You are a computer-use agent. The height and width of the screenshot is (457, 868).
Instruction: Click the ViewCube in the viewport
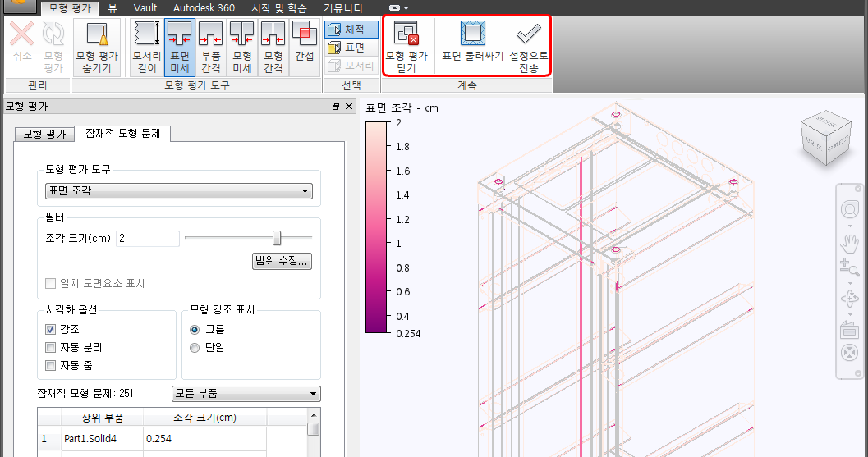(x=825, y=137)
